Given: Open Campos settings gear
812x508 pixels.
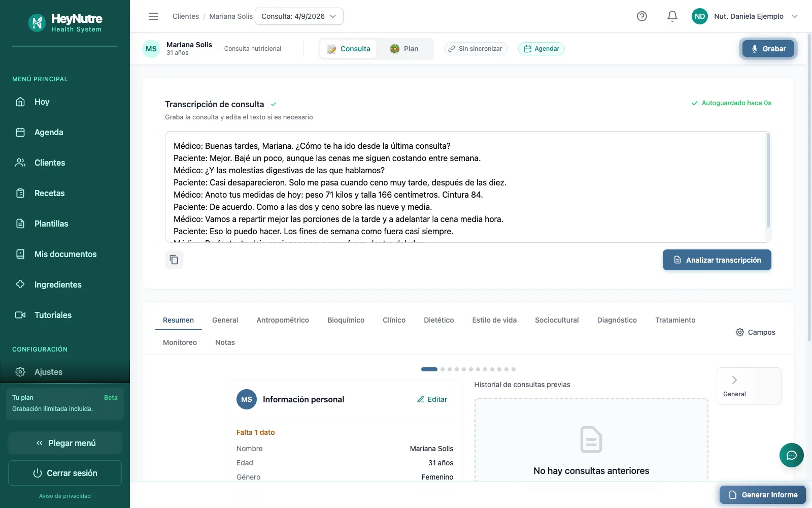Looking at the screenshot, I should 755,332.
